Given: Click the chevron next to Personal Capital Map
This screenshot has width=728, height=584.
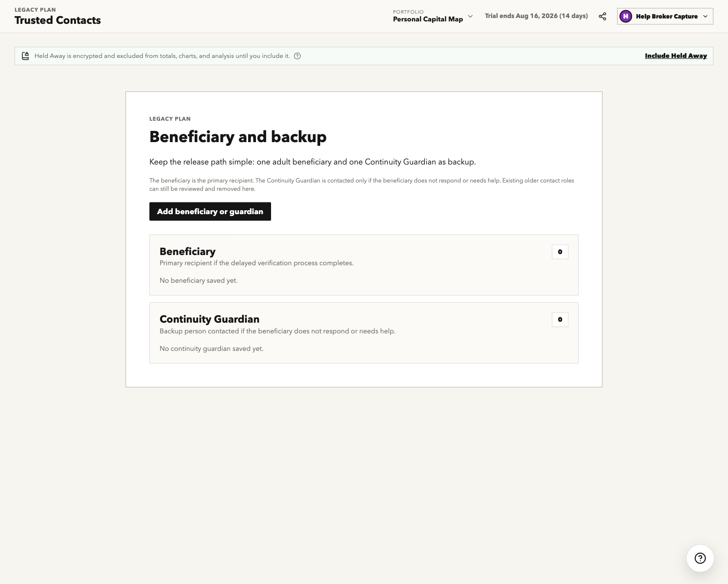Looking at the screenshot, I should [x=470, y=17].
